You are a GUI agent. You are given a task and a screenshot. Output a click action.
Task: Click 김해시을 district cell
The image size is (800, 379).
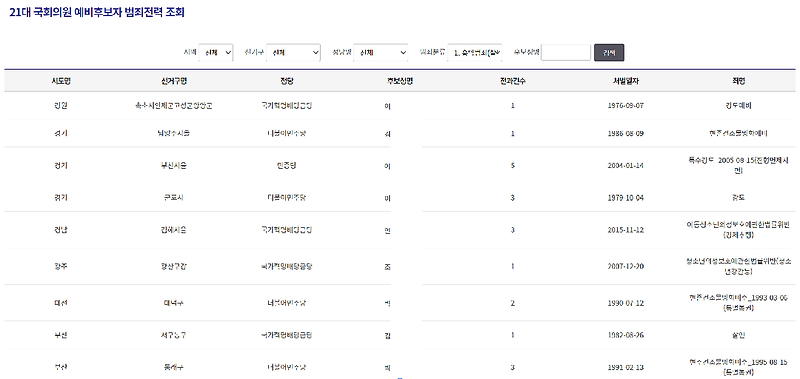173,230
